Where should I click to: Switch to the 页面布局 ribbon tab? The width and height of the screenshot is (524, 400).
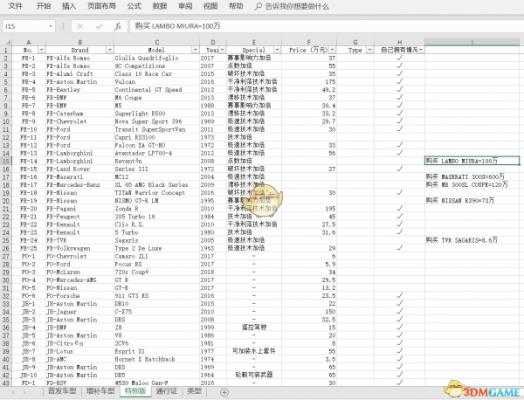pyautogui.click(x=102, y=6)
